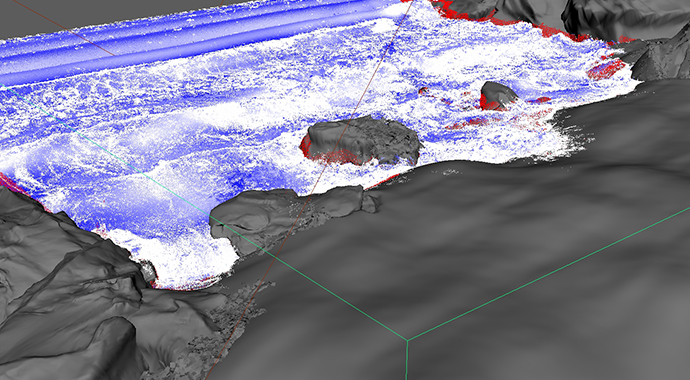Click the tiny red-tipped rock left of the small boulder

pyautogui.click(x=423, y=91)
